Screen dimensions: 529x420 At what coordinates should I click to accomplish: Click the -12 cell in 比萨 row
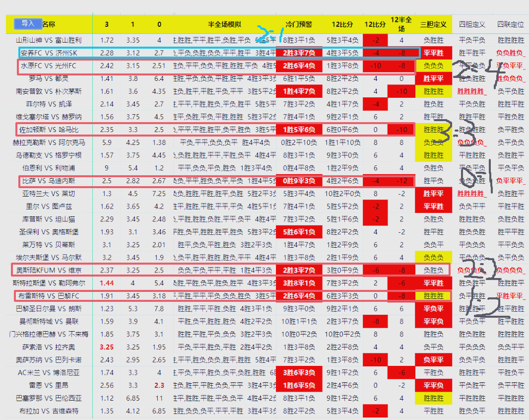coord(401,181)
